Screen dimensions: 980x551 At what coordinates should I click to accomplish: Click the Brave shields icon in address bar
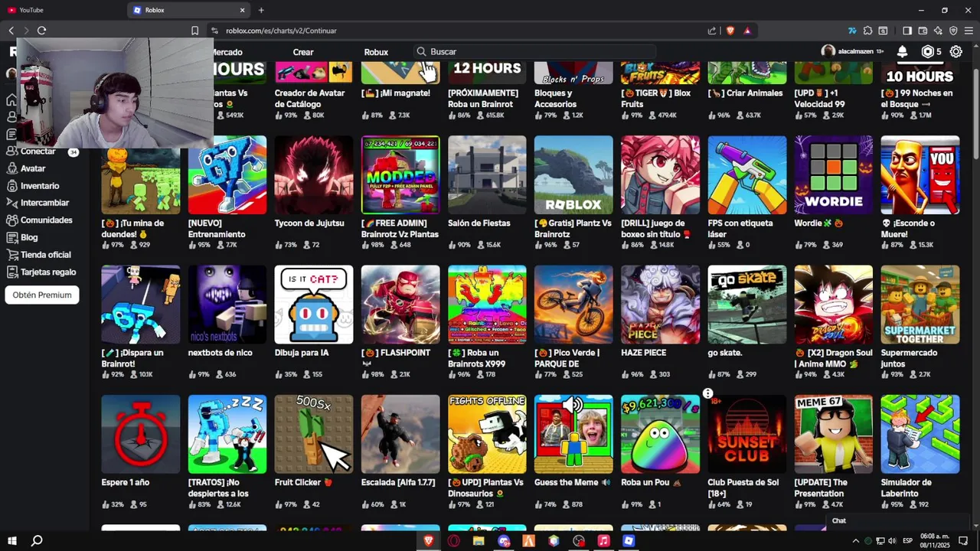pyautogui.click(x=730, y=31)
